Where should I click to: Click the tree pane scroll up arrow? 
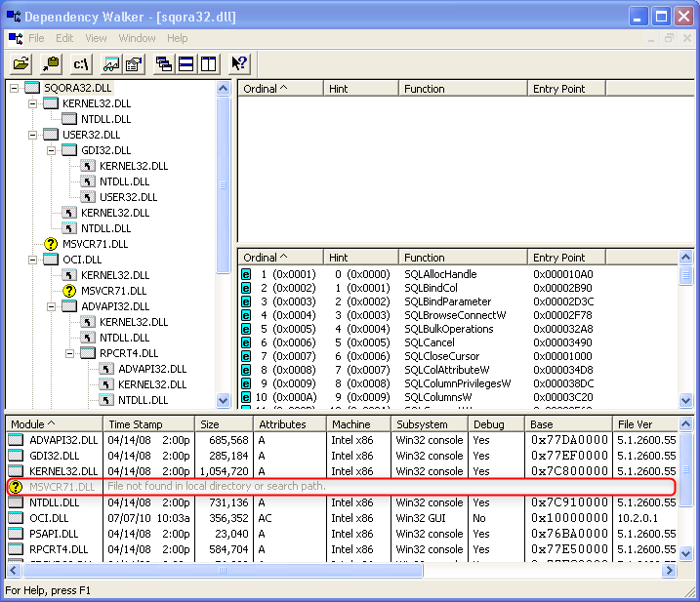coord(224,89)
